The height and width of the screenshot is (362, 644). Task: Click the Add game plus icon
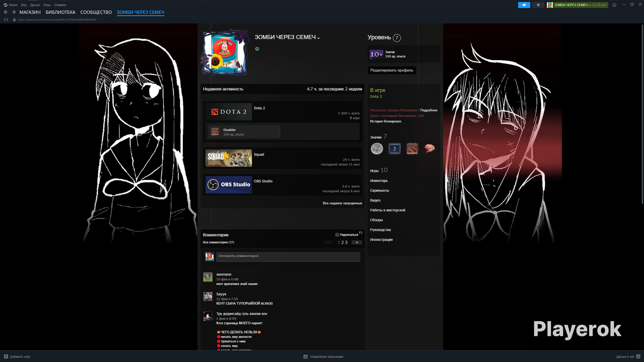coord(6,357)
